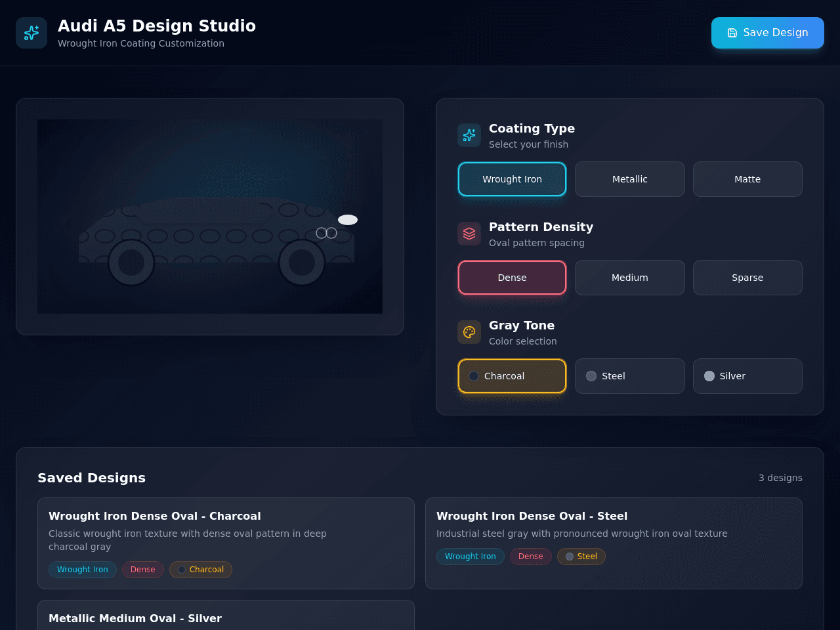Click the 'Industrial steel gray' description text
Viewport: 840px width, 630px height.
[x=582, y=534]
